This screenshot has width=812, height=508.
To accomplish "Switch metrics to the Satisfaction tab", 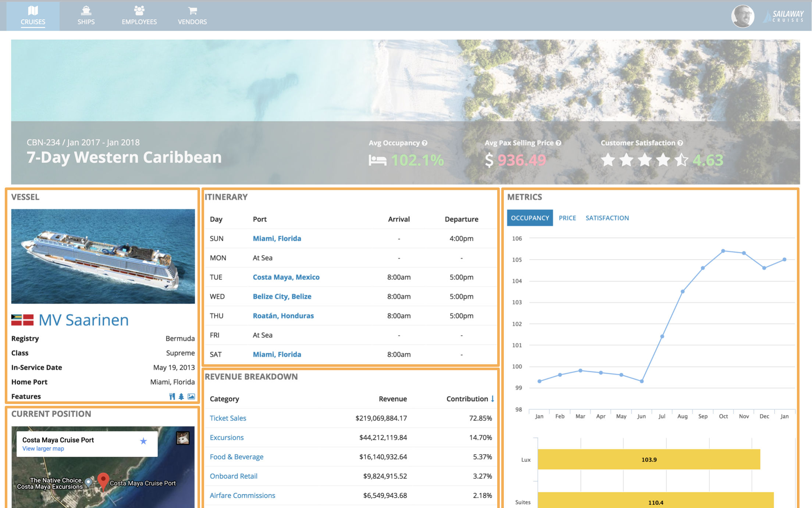I will point(607,218).
